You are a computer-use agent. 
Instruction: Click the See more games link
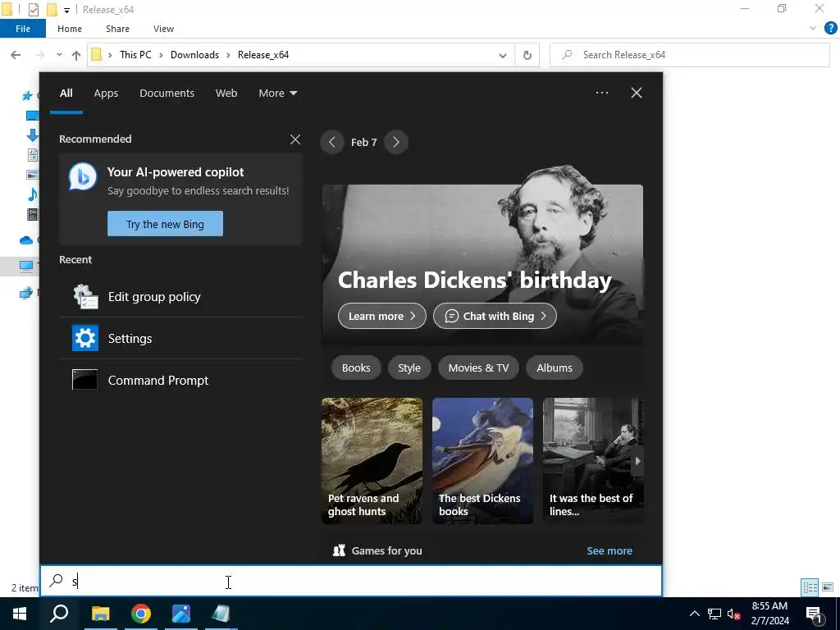point(609,550)
